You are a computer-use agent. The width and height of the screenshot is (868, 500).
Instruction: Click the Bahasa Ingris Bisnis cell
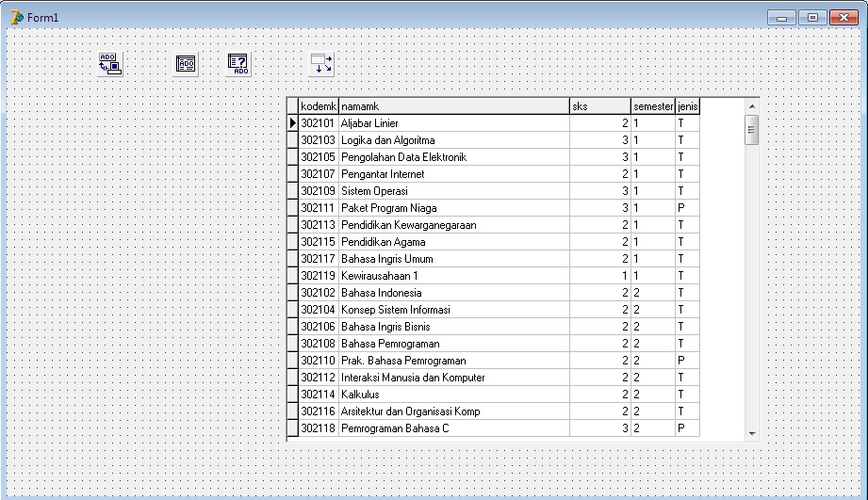[x=454, y=327]
